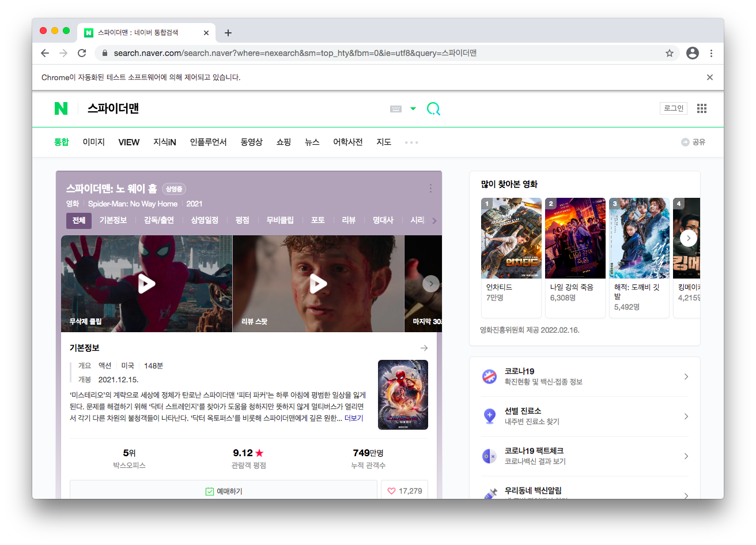Screen dimensions: 756x545
Task: Open the 리뷰 movie tab
Action: click(x=349, y=220)
